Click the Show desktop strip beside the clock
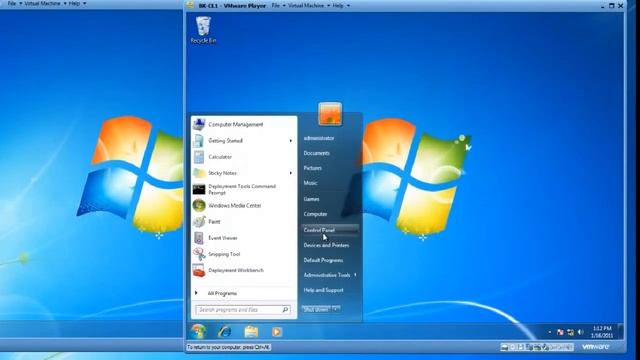The height and width of the screenshot is (360, 640). coord(620,331)
